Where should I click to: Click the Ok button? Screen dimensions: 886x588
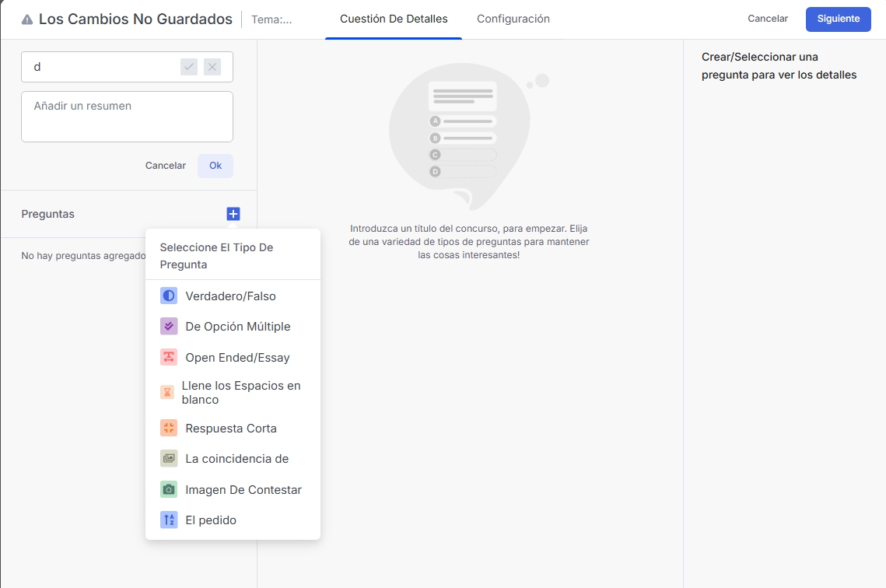[215, 166]
